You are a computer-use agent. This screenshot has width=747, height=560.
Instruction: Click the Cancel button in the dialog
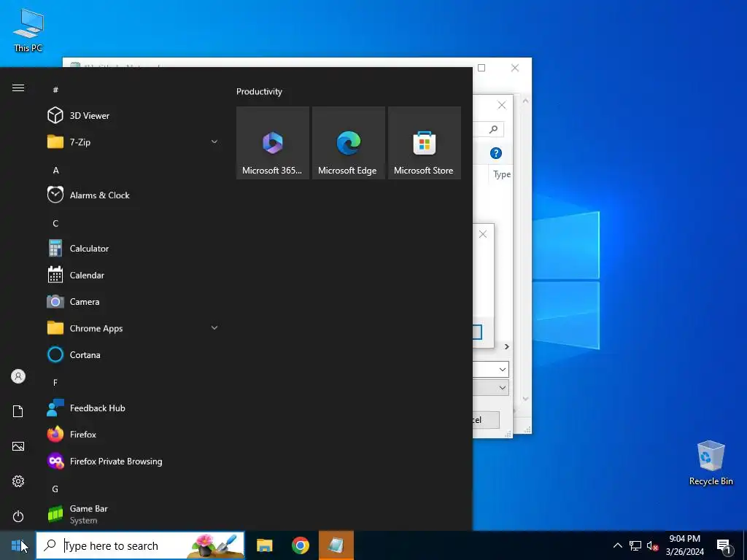pos(486,419)
